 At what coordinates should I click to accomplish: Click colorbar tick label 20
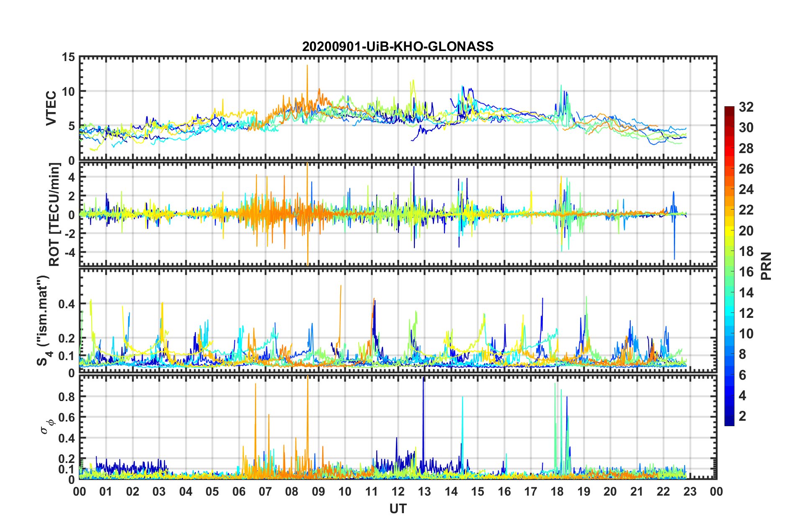coord(746,231)
